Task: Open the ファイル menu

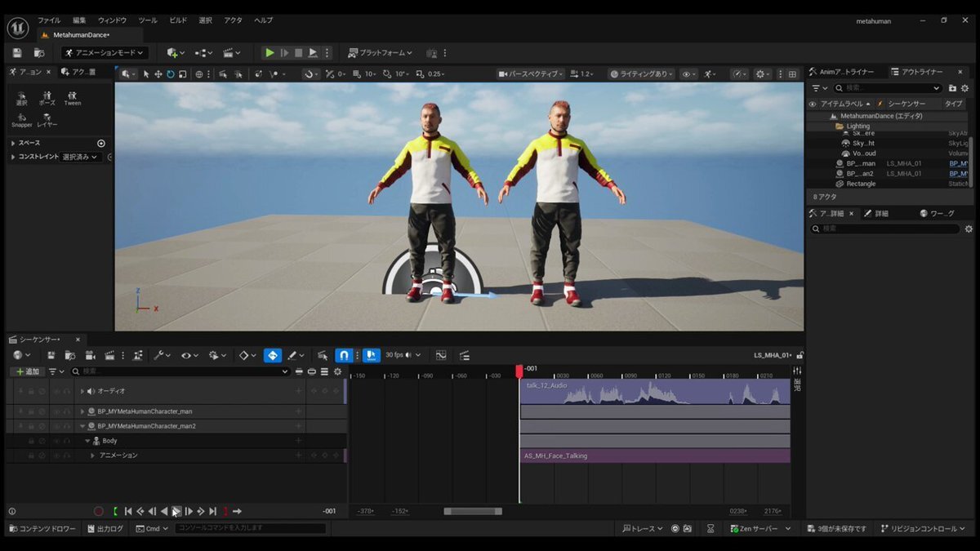Action: pyautogui.click(x=48, y=20)
